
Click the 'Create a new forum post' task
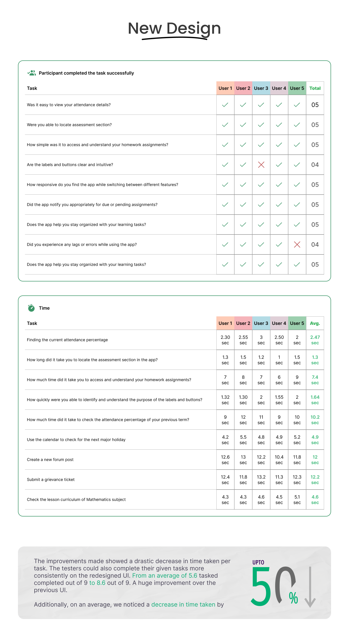pyautogui.click(x=50, y=460)
